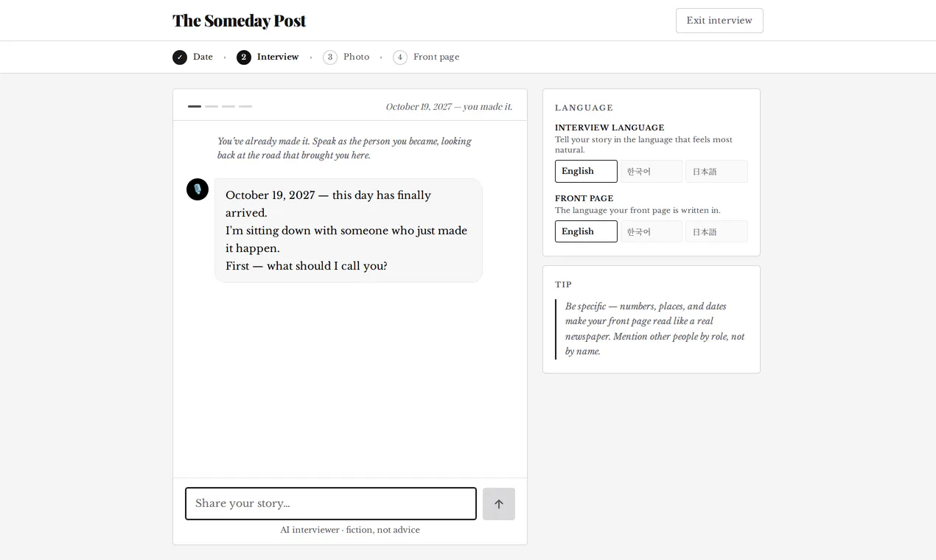Click the INTERVIEW LANGUAGE label
The height and width of the screenshot is (560, 936).
tap(610, 127)
